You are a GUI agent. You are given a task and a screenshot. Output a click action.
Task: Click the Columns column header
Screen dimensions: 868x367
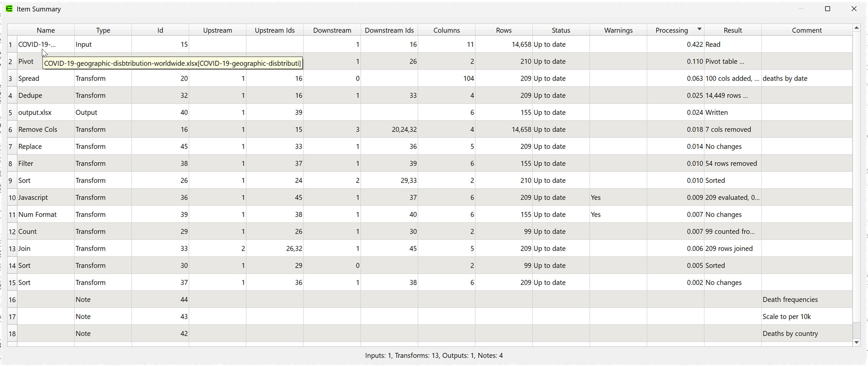click(x=447, y=30)
